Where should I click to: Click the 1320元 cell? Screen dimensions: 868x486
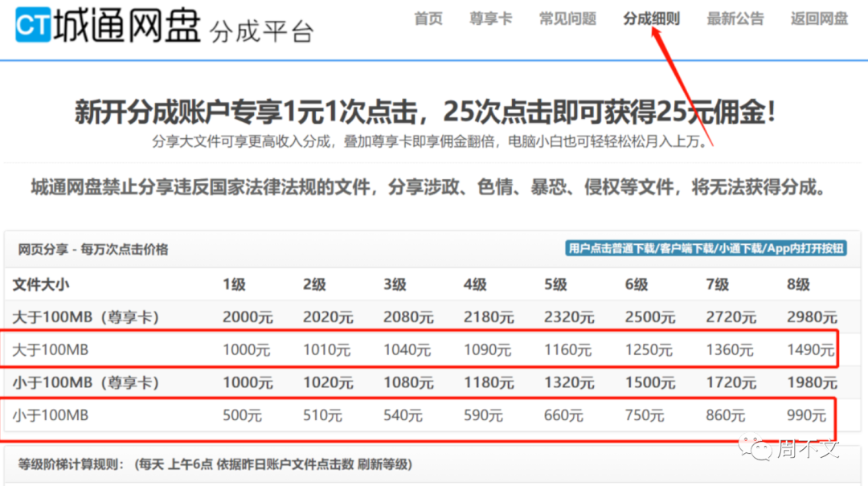point(568,382)
